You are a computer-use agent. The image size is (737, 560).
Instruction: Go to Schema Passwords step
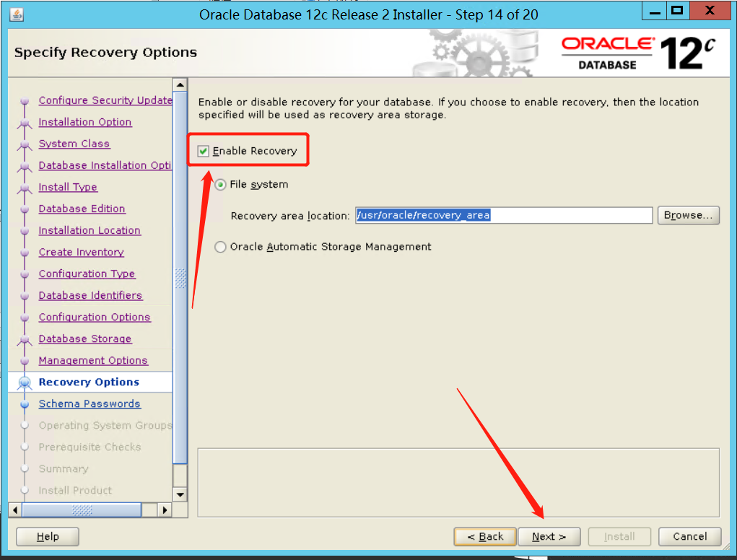coord(90,403)
